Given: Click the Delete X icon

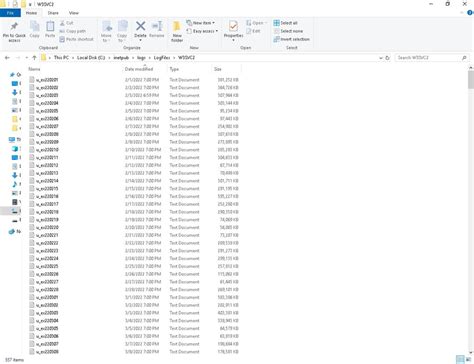Looking at the screenshot, I should click(140, 26).
